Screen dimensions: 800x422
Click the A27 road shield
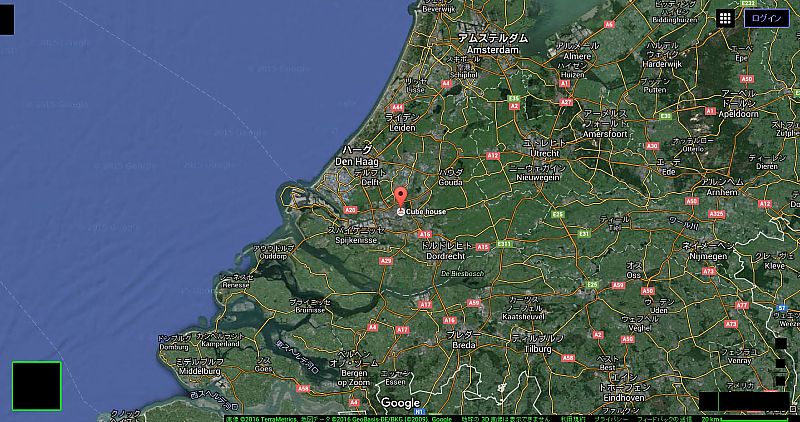point(566,102)
